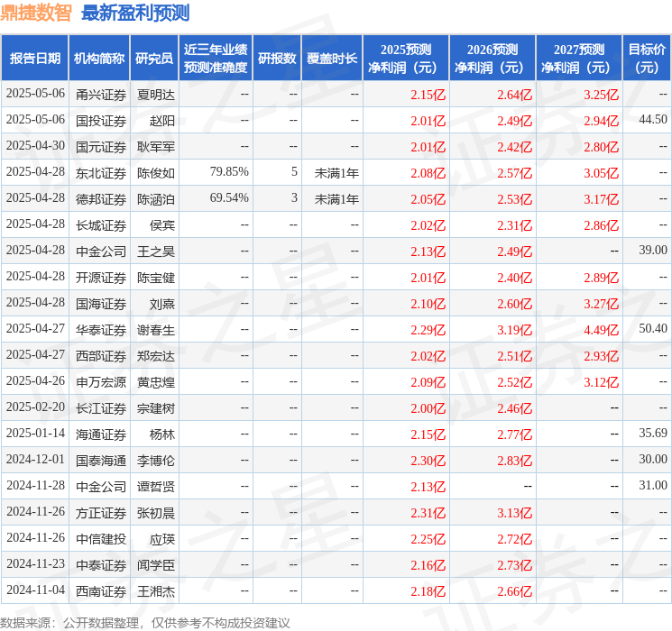Click the 2027预测净利润 column header
This screenshot has width=672, height=631.
578,59
